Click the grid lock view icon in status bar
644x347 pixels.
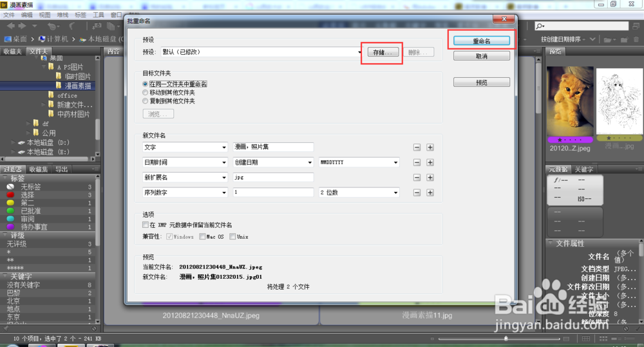click(x=586, y=339)
